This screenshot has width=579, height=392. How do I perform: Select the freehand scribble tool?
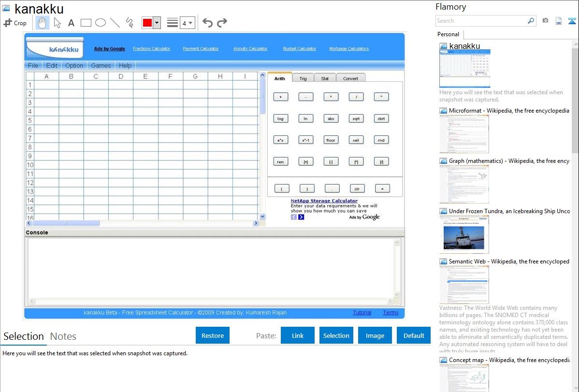130,23
